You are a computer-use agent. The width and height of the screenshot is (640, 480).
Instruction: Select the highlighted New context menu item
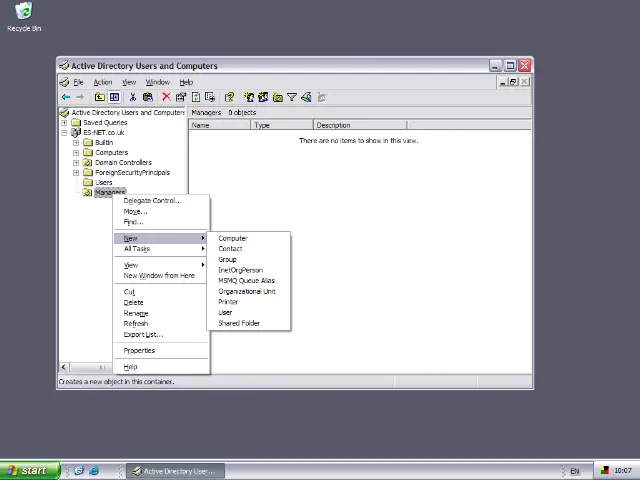(161, 238)
